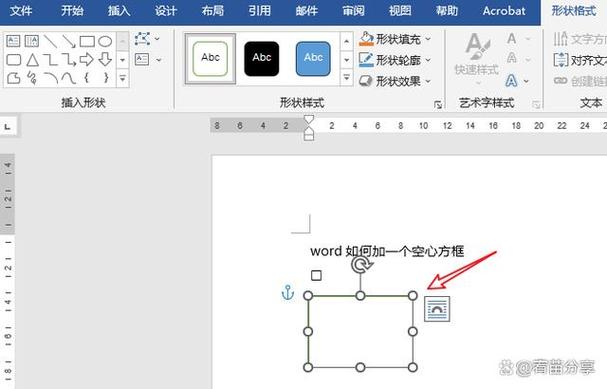Image resolution: width=607 pixels, height=389 pixels.
Task: Switch to the 插入 tab
Action: [x=119, y=10]
